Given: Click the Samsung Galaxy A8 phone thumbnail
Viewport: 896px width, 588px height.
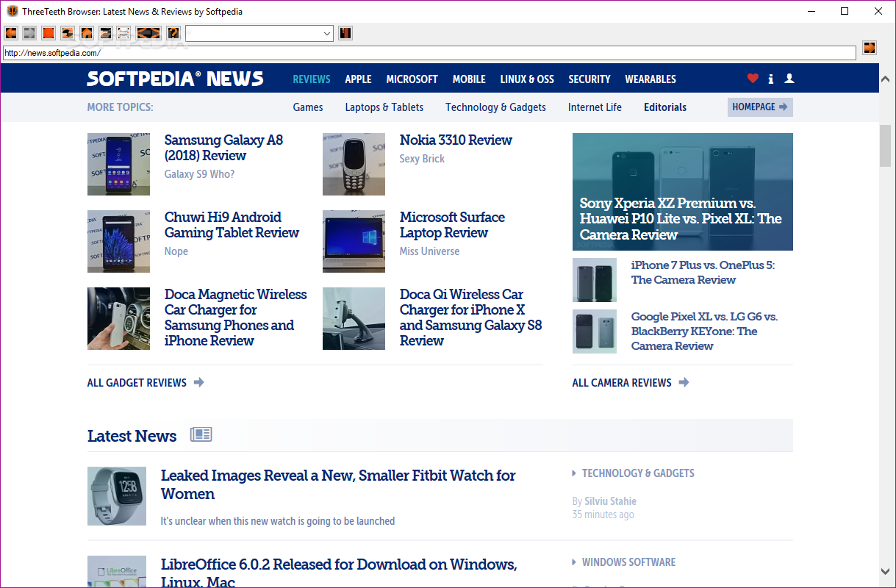Looking at the screenshot, I should coord(118,164).
